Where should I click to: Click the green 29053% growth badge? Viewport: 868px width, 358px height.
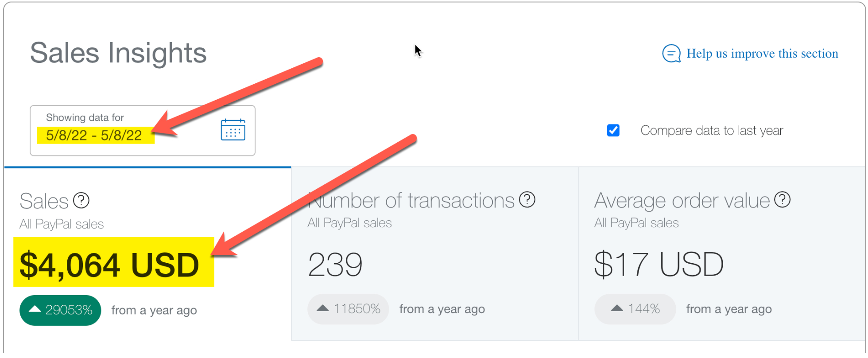60,310
